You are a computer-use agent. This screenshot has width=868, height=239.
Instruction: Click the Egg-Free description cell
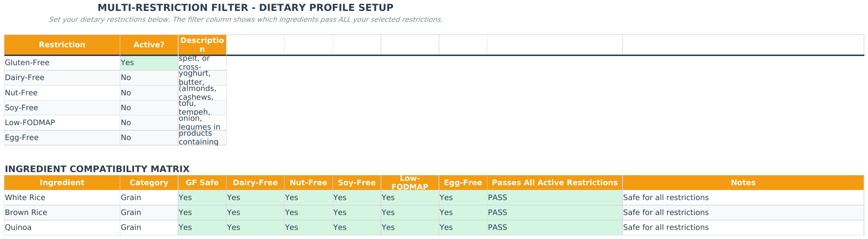(202, 138)
